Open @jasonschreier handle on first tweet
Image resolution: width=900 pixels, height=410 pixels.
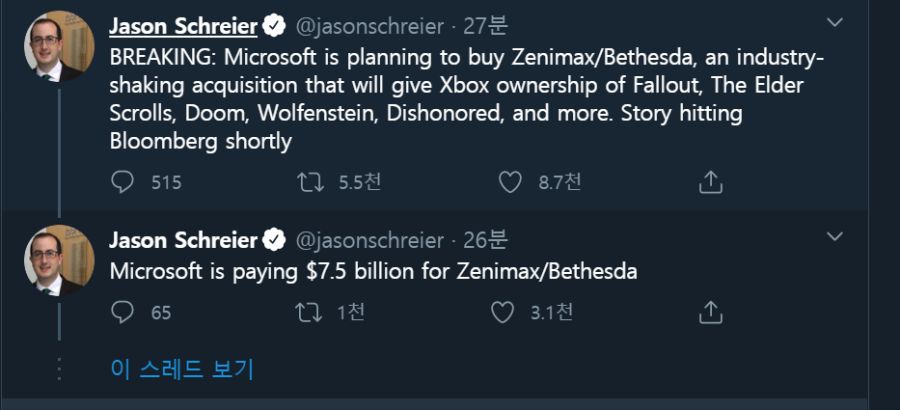(370, 26)
